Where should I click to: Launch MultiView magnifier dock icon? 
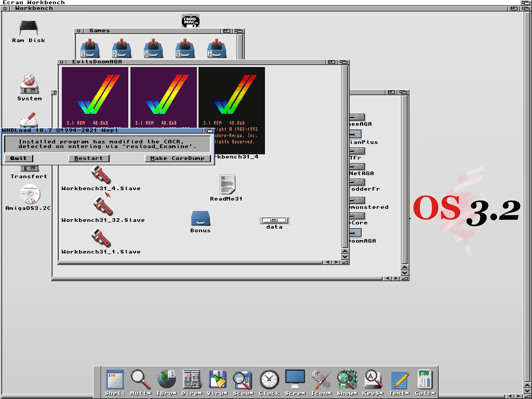pyautogui.click(x=141, y=379)
